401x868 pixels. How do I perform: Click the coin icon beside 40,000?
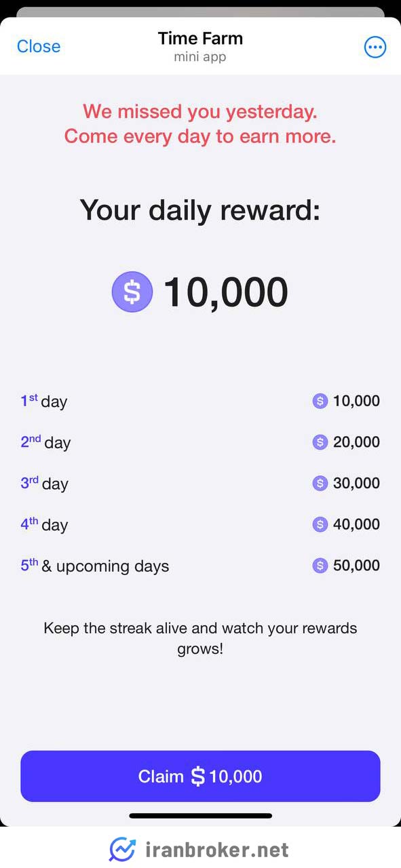(x=320, y=524)
